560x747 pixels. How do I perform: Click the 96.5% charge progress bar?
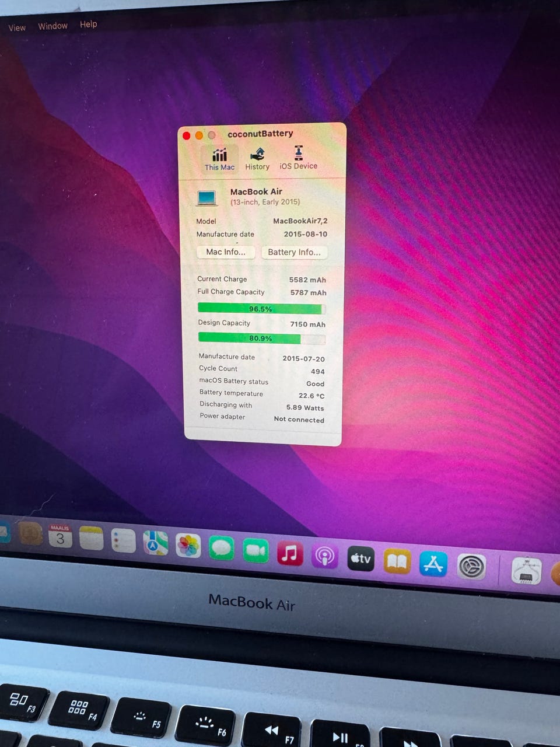coord(261,309)
